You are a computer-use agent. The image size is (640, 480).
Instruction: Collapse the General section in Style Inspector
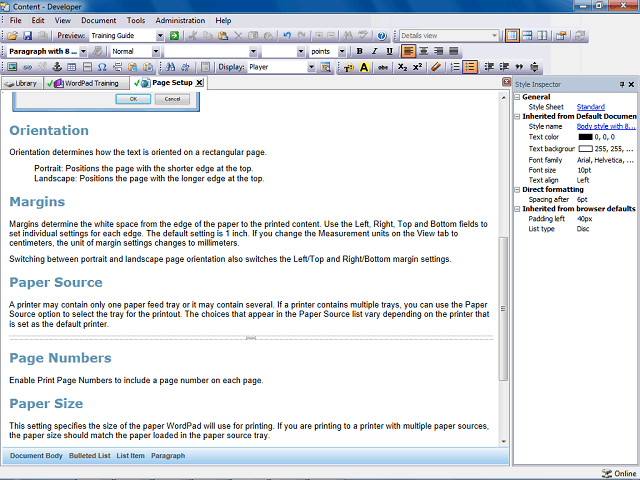tap(517, 97)
